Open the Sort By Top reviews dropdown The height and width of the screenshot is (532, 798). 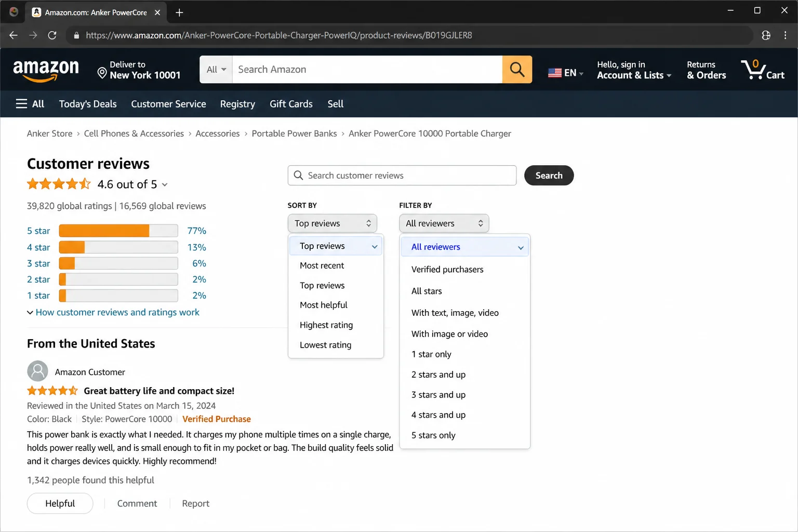[332, 223]
